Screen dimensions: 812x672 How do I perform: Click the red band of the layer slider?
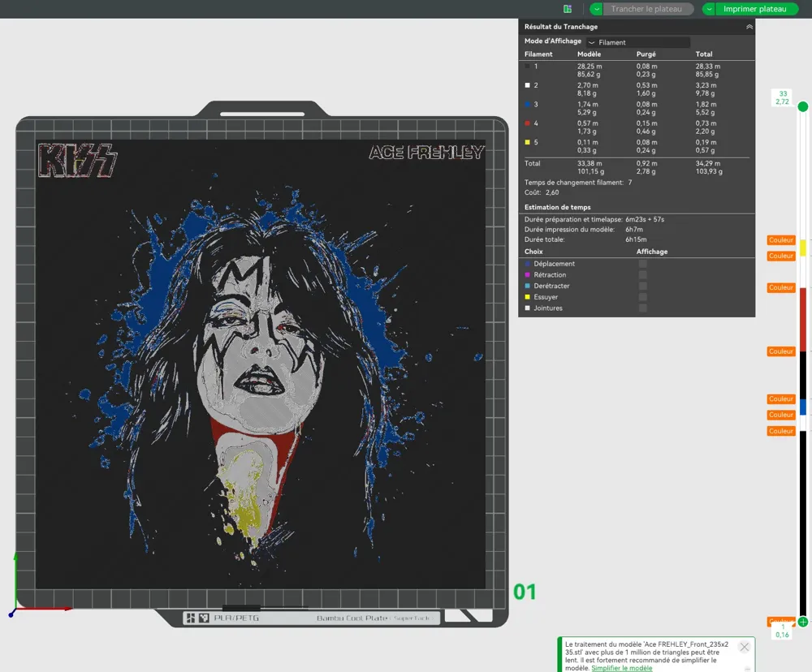[803, 320]
